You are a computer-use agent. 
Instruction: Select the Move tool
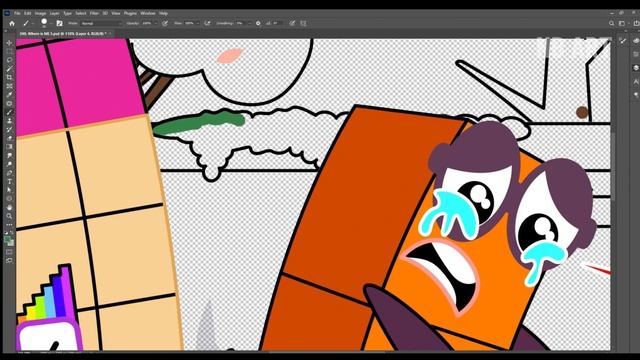(9, 42)
